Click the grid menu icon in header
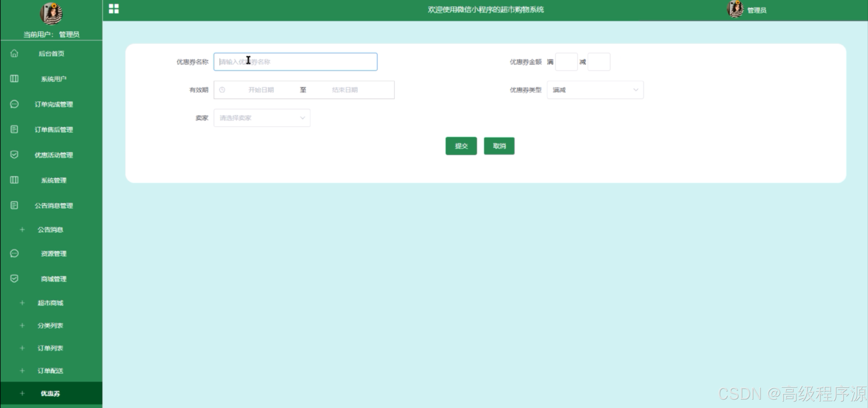The height and width of the screenshot is (408, 868). (x=114, y=9)
